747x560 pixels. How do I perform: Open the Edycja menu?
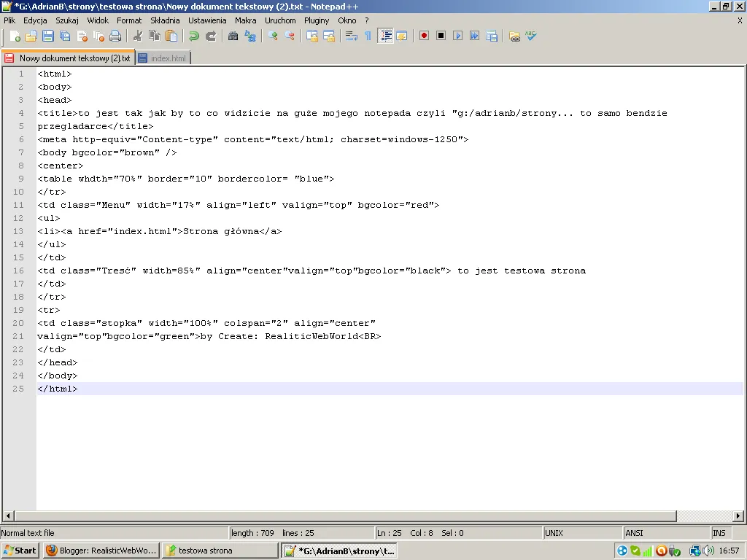point(35,20)
